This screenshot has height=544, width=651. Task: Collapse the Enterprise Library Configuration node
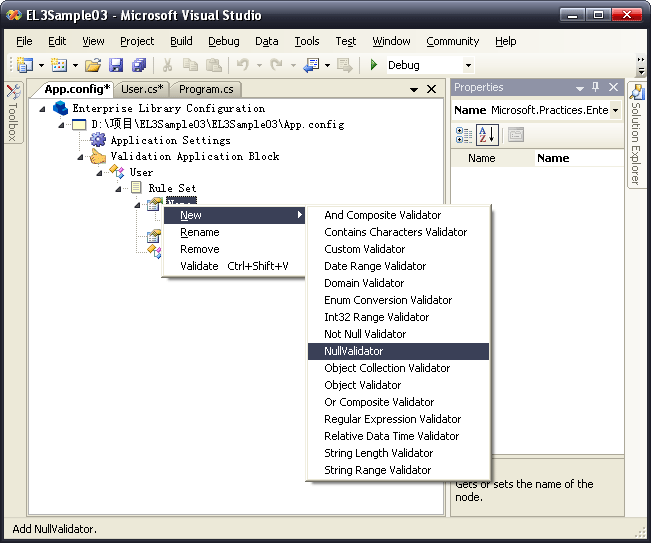coord(42,109)
